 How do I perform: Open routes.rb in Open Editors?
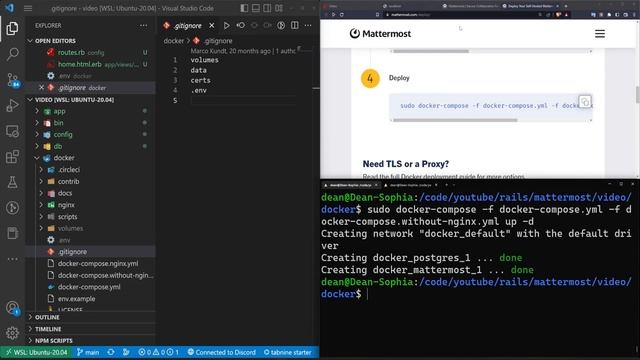click(x=91, y=52)
